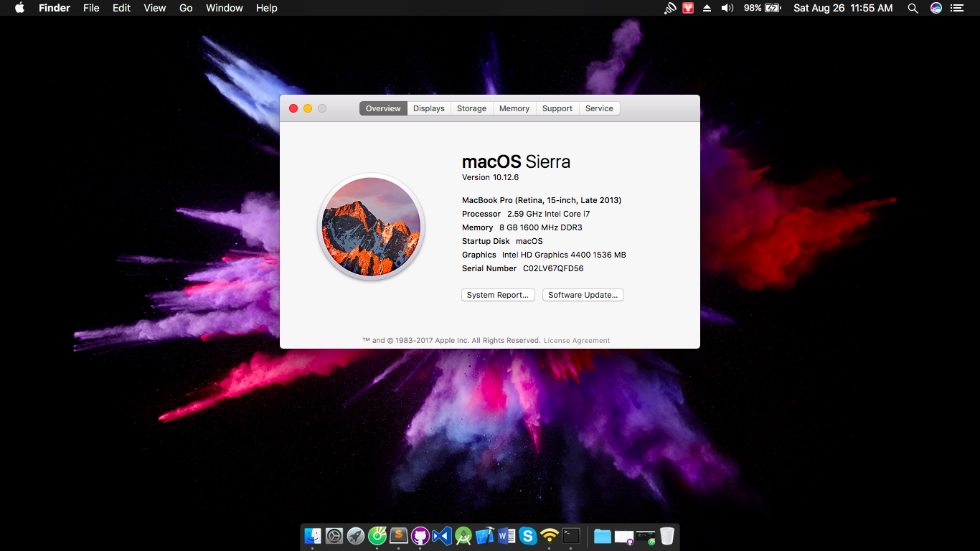Image resolution: width=980 pixels, height=551 pixels.
Task: Open the File menu
Action: tap(91, 8)
